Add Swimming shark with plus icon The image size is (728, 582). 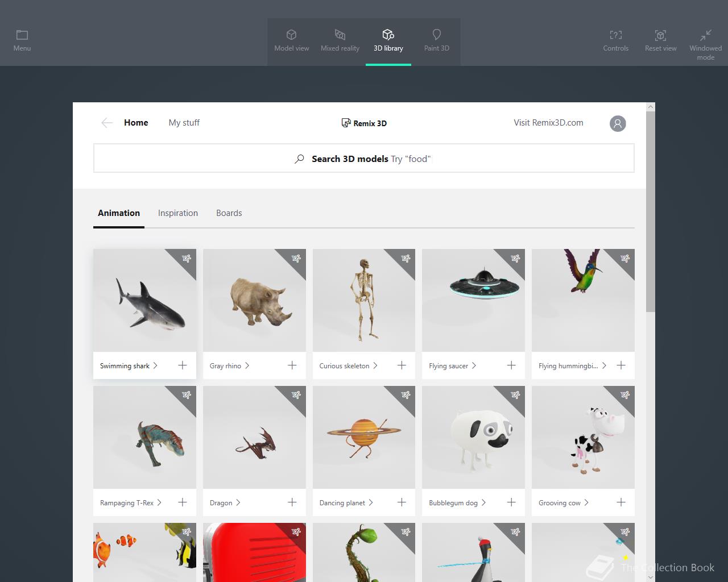coord(183,365)
